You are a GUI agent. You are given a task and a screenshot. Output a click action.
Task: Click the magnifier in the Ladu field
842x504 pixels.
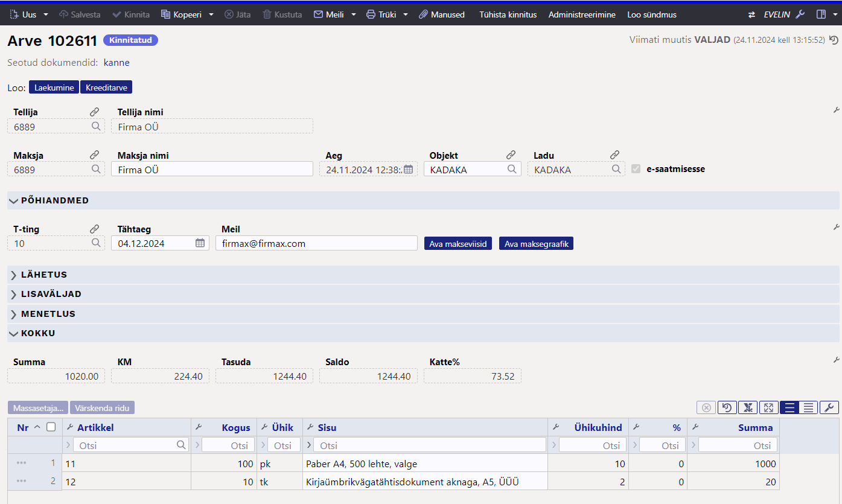point(616,169)
